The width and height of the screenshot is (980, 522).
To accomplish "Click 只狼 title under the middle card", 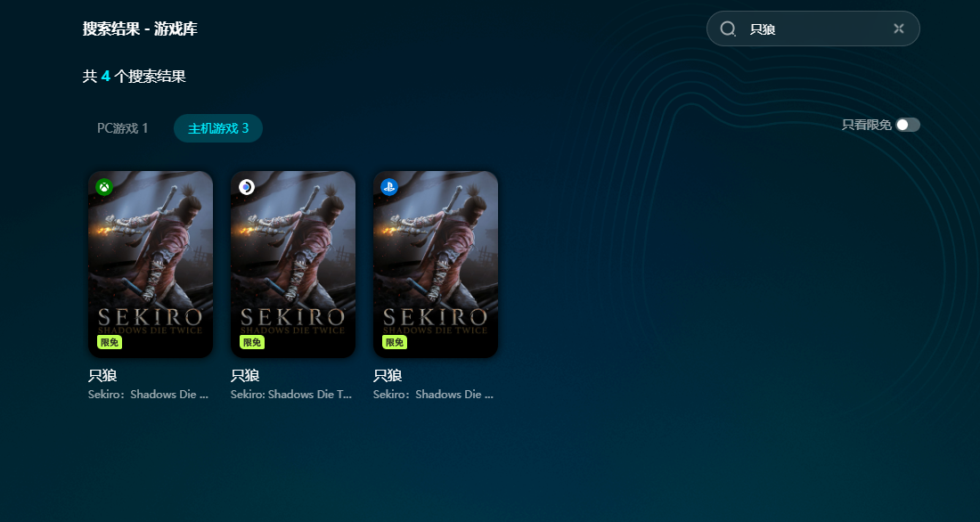I will pyautogui.click(x=245, y=376).
